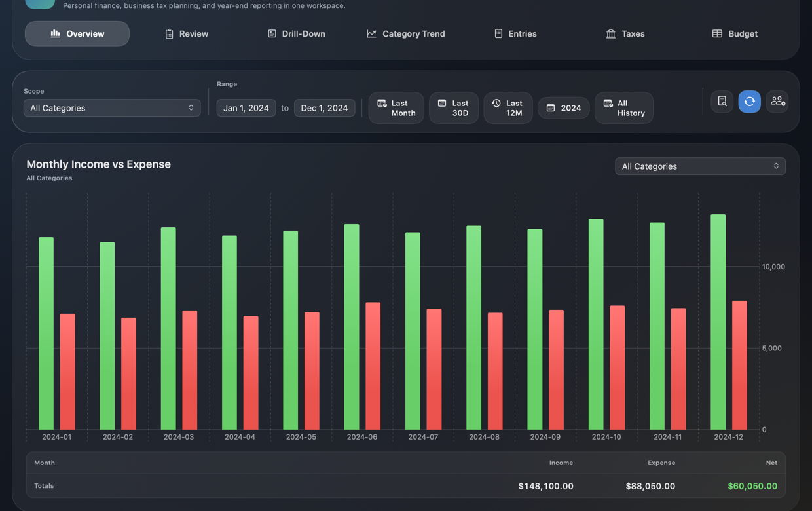
Task: Click calendar icon in 2024 button
Action: [551, 108]
